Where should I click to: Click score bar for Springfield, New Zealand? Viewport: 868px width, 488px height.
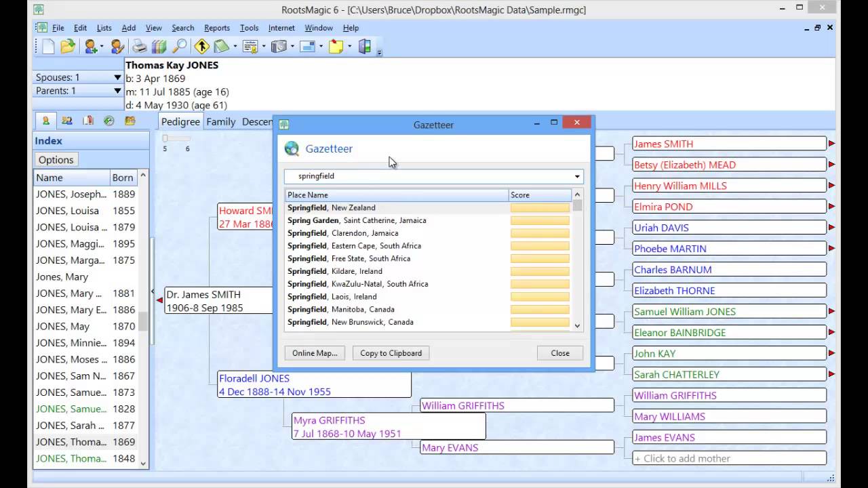540,208
